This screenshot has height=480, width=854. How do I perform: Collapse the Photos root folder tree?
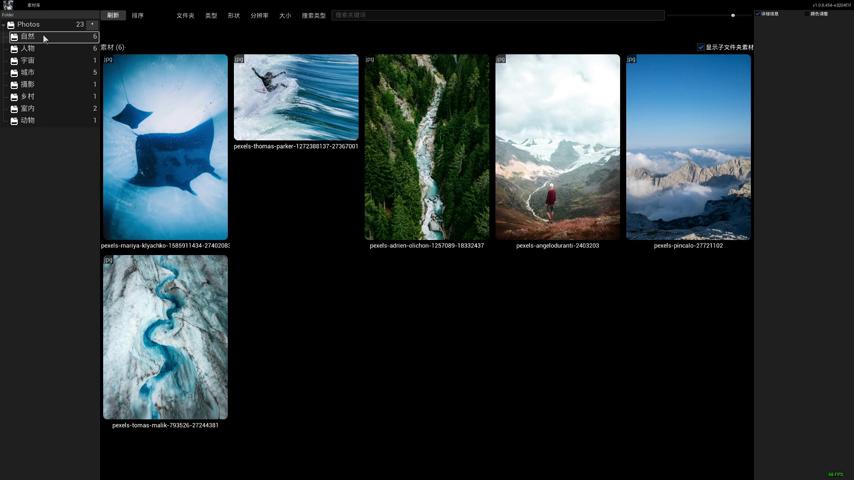(x=3, y=25)
